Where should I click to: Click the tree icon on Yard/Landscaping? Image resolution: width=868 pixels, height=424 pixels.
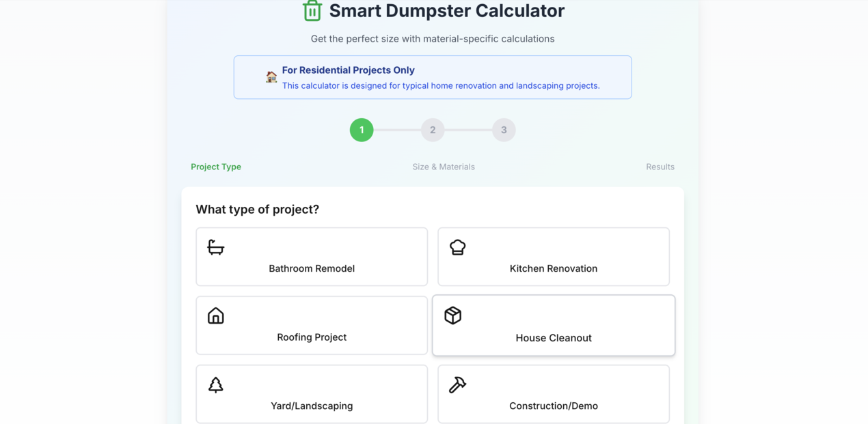point(216,384)
